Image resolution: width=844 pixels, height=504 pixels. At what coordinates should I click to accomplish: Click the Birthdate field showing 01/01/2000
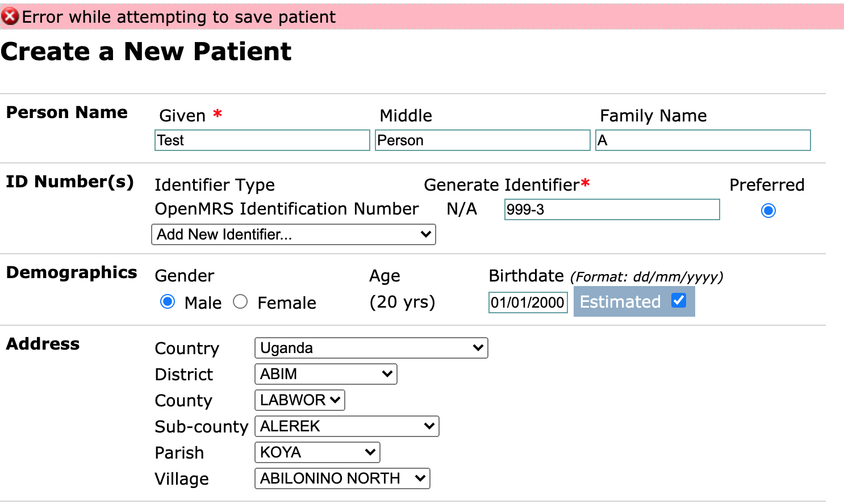(528, 303)
